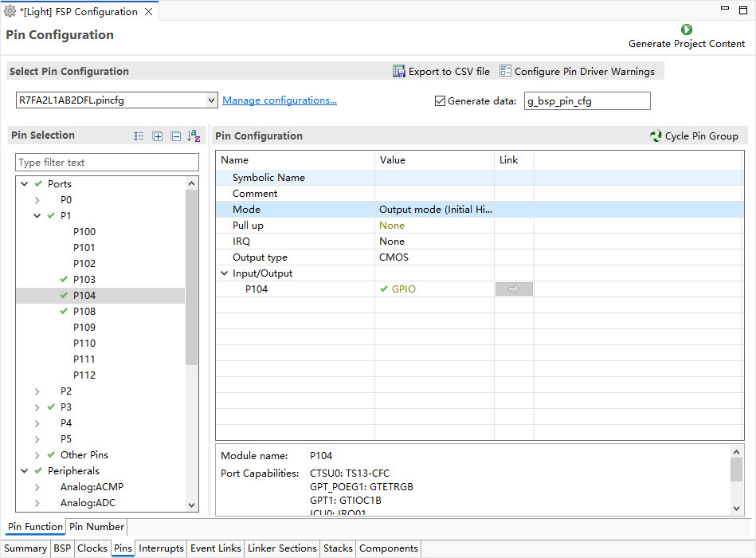Screen dimensions: 756x558
Task: Click the Export to CSV file icon
Action: pos(399,72)
